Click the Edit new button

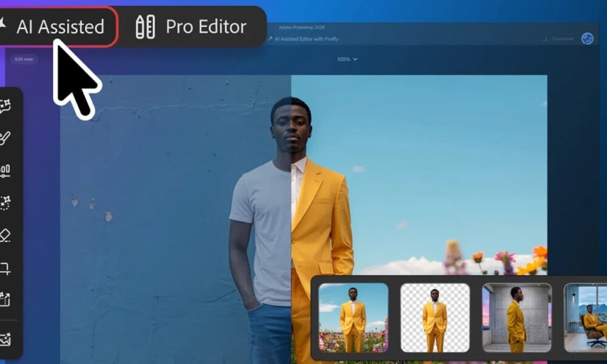pyautogui.click(x=24, y=59)
